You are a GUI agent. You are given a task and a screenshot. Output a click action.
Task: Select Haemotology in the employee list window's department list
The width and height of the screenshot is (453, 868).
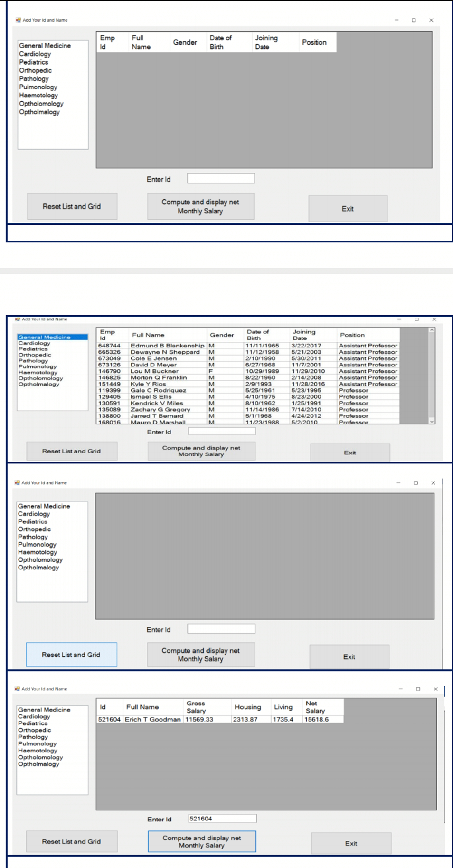38,372
